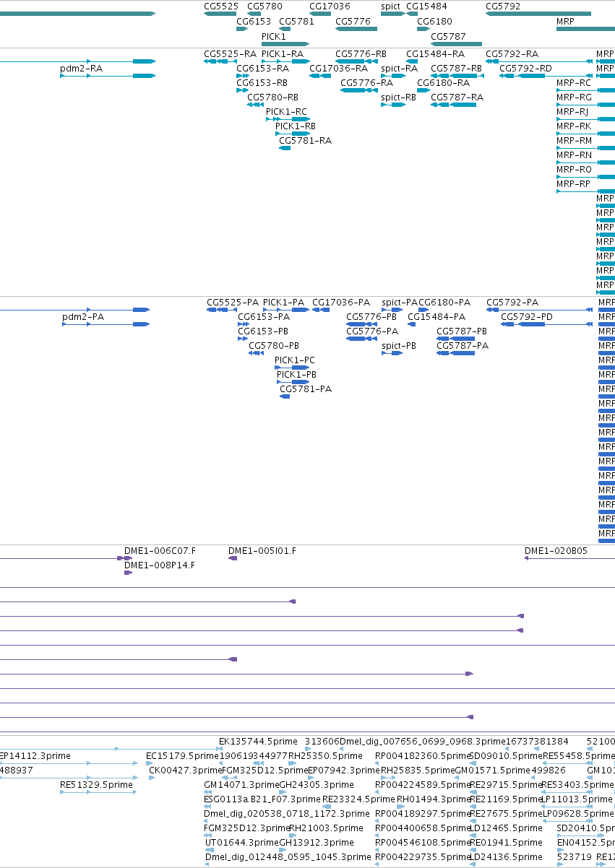Select protein CG5781-PA
This screenshot has height=868, width=615.
[306, 389]
